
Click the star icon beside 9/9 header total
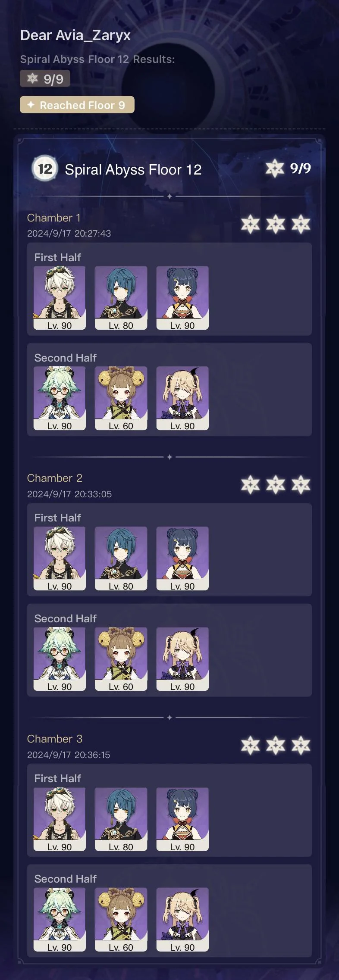pyautogui.click(x=275, y=169)
